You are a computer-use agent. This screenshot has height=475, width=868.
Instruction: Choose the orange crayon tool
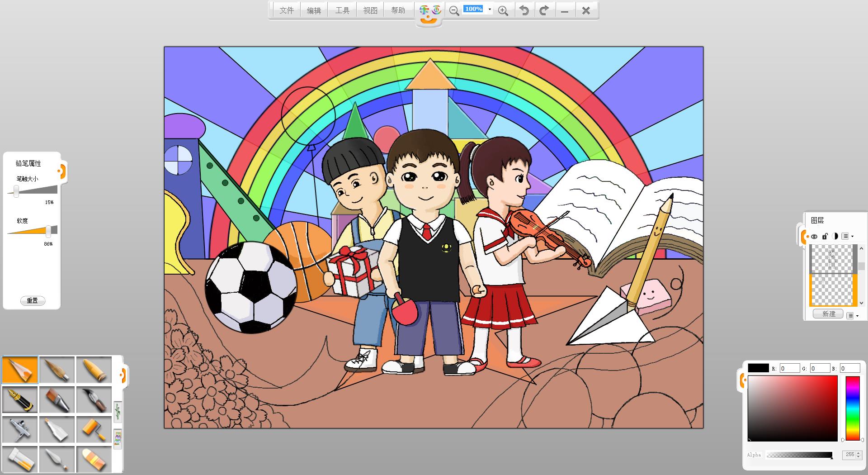coord(94,370)
